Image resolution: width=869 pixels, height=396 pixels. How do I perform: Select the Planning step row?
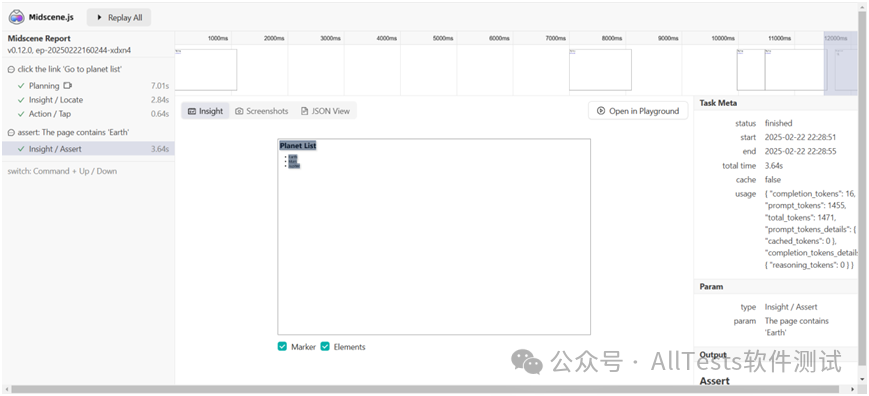click(x=88, y=86)
